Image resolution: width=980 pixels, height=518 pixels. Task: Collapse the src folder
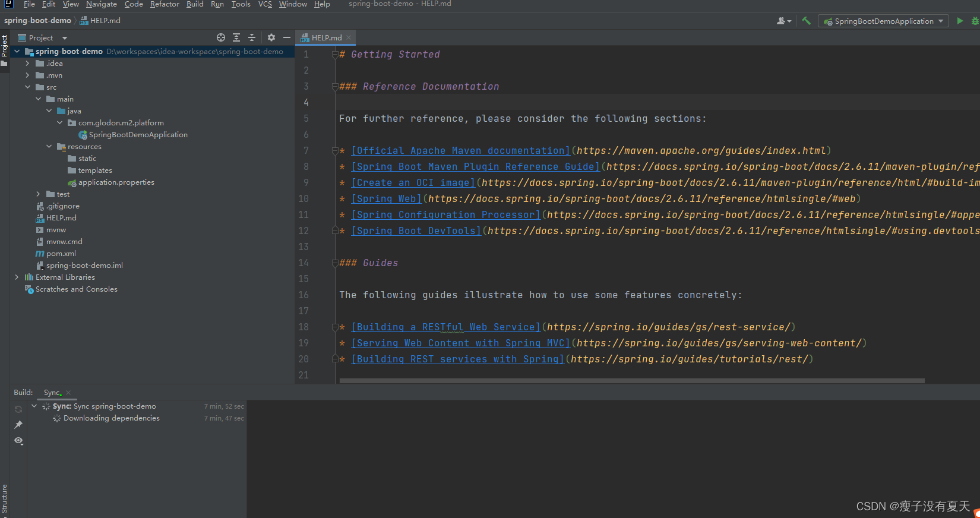click(27, 87)
